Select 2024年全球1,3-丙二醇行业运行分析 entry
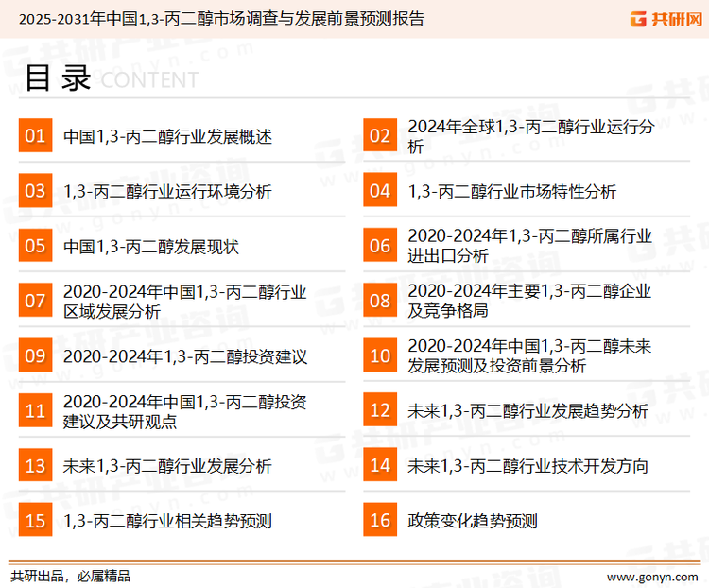This screenshot has width=709, height=588. [x=531, y=136]
